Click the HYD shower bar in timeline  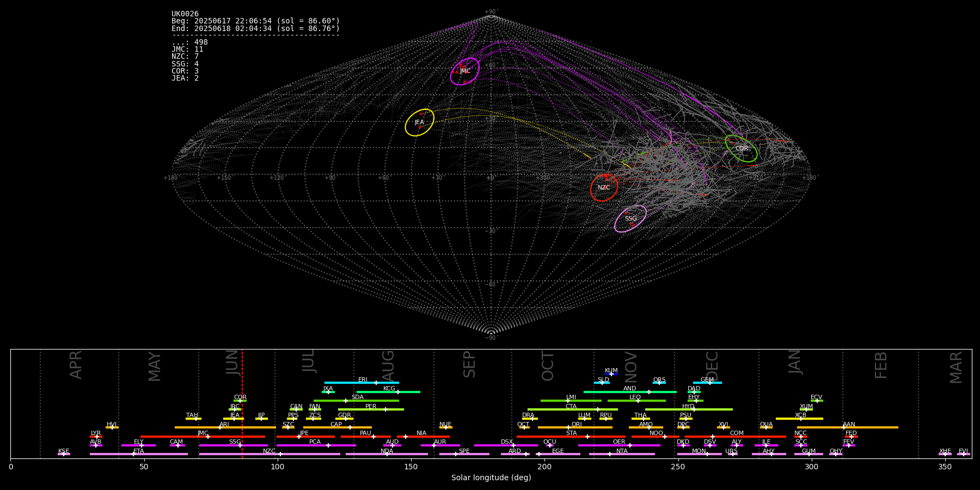(x=689, y=409)
